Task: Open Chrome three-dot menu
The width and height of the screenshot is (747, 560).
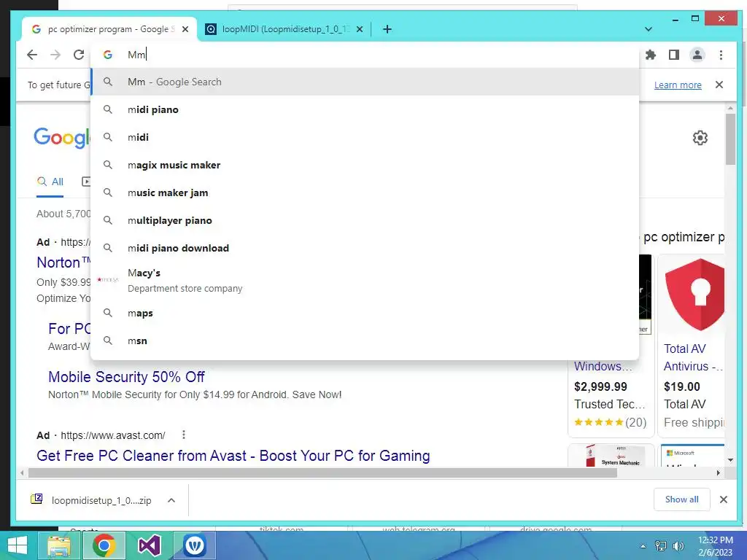Action: 721,55
